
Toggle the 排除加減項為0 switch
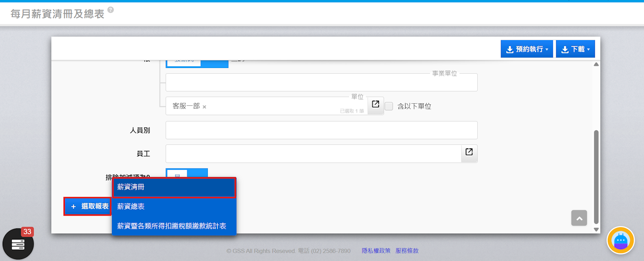(187, 173)
